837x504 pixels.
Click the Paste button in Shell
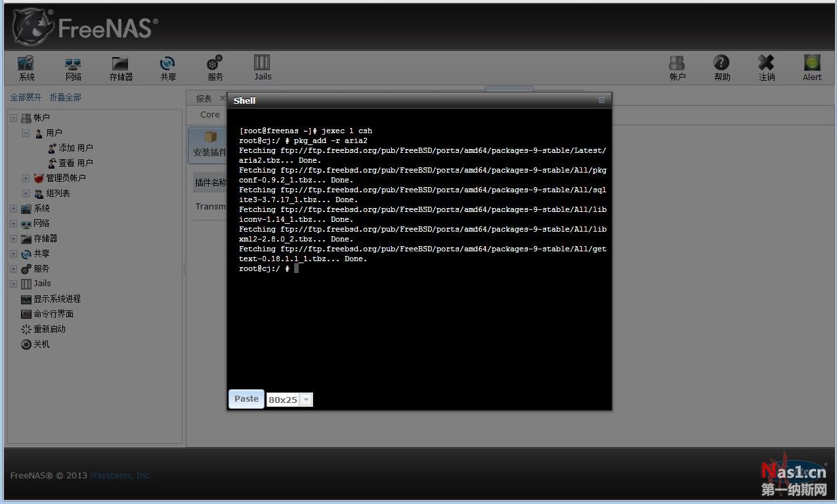tap(246, 399)
